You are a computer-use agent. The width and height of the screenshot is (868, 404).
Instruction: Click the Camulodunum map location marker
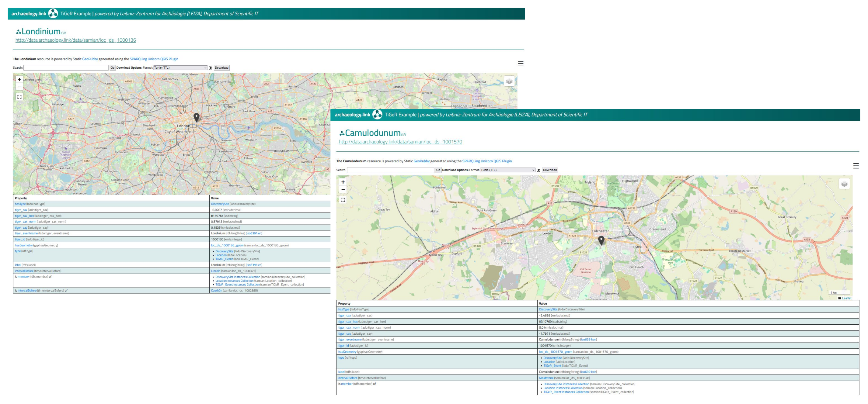[601, 240]
